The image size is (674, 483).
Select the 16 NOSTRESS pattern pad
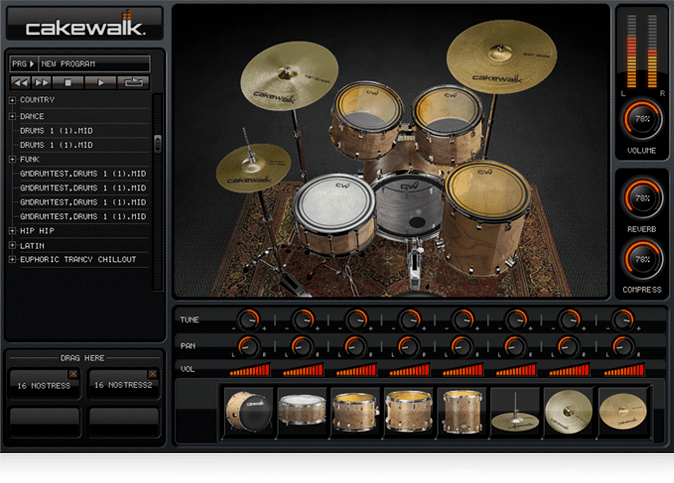coord(44,384)
